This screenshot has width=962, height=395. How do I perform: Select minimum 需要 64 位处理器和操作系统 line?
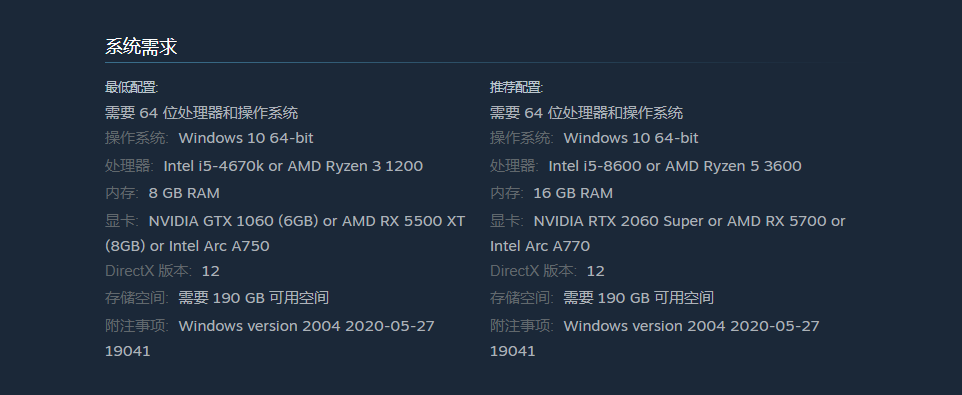(x=201, y=113)
